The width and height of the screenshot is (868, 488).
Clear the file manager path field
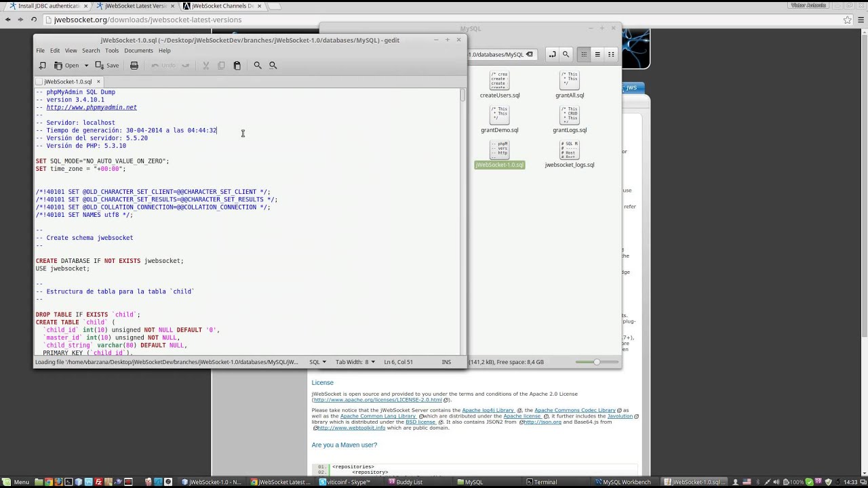click(x=530, y=54)
